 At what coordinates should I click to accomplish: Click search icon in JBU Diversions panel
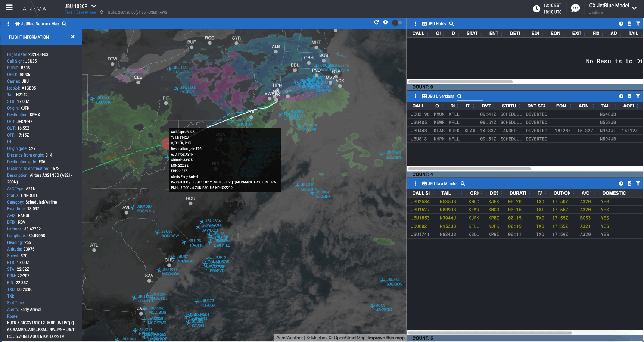(460, 96)
